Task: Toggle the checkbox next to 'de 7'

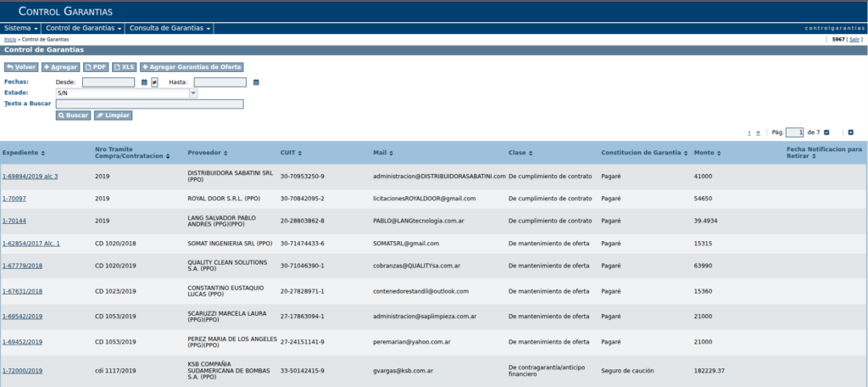Action: [826, 132]
